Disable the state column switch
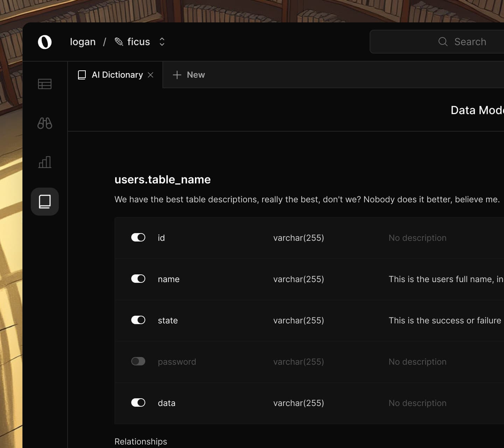This screenshot has height=448, width=504. coord(138,320)
